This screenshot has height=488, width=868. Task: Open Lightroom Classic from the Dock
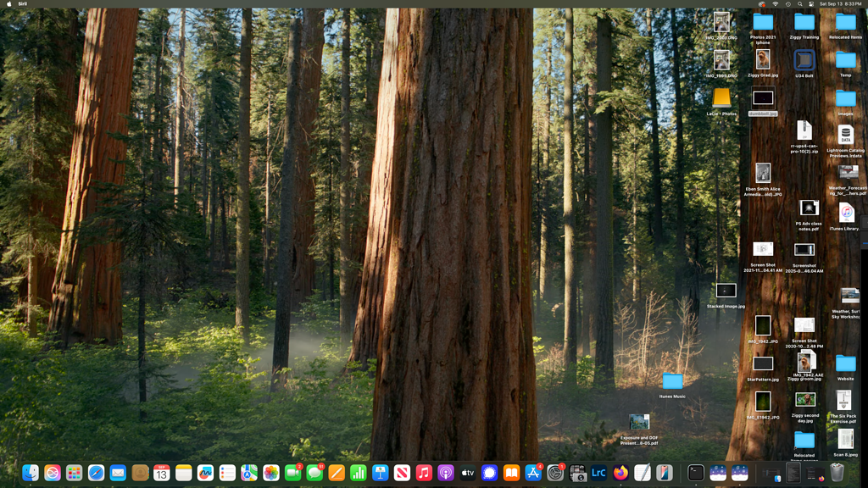pyautogui.click(x=597, y=473)
